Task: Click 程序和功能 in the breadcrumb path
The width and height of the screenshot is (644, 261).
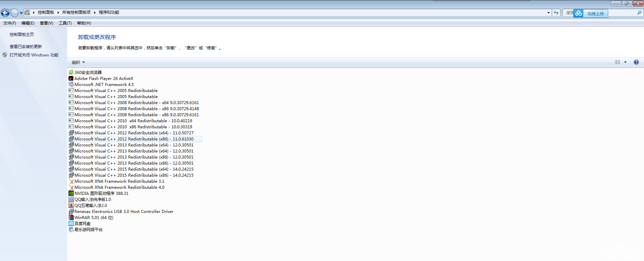Action: coord(109,12)
